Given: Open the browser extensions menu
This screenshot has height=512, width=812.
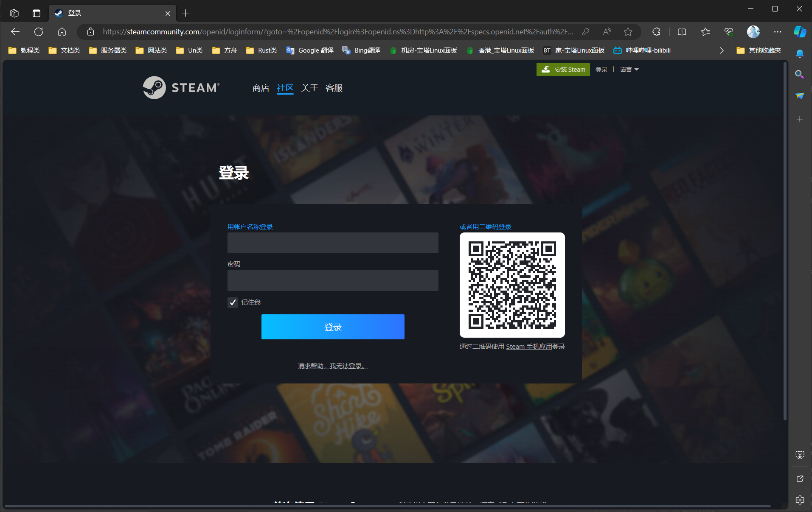Looking at the screenshot, I should (x=656, y=32).
